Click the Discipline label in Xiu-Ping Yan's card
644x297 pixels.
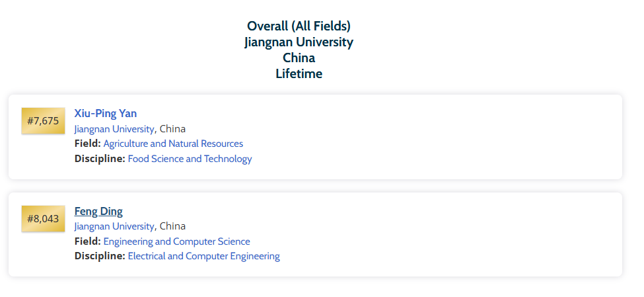coord(99,159)
